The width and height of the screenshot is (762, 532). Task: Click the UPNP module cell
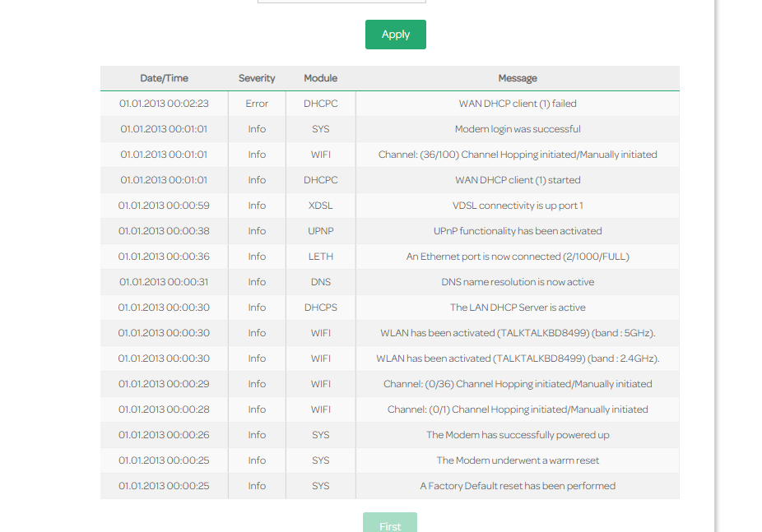pyautogui.click(x=320, y=231)
